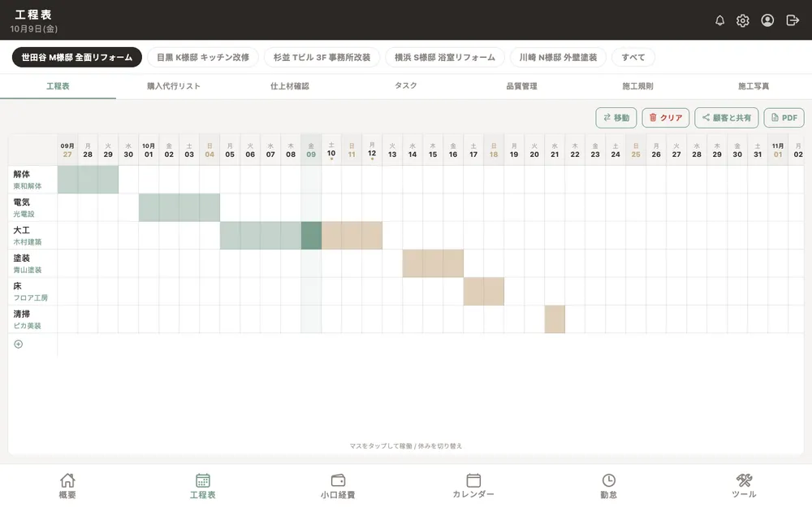812x508 pixels.
Task: Toggle 床 cell for October 17
Action: pos(473,291)
